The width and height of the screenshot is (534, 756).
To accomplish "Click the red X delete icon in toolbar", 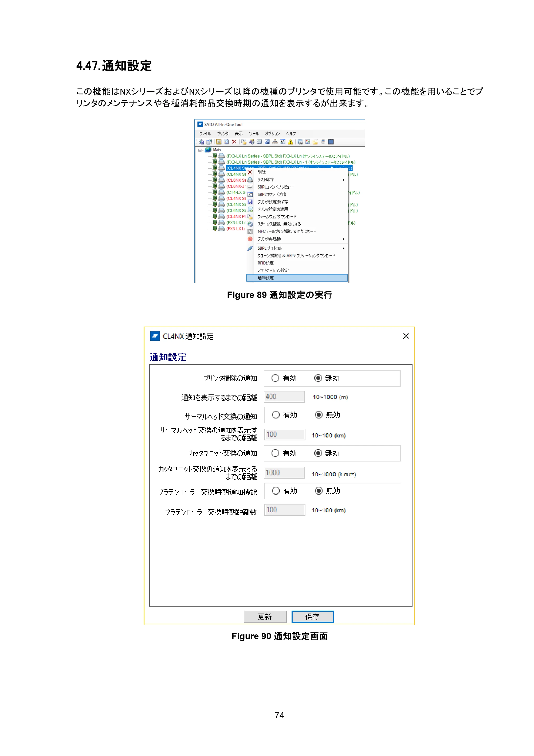I will 234,142.
